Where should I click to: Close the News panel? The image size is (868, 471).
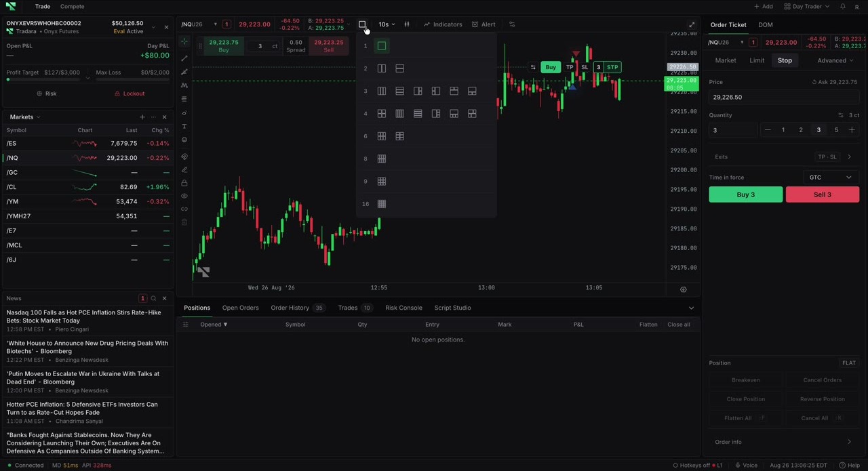[x=164, y=298]
